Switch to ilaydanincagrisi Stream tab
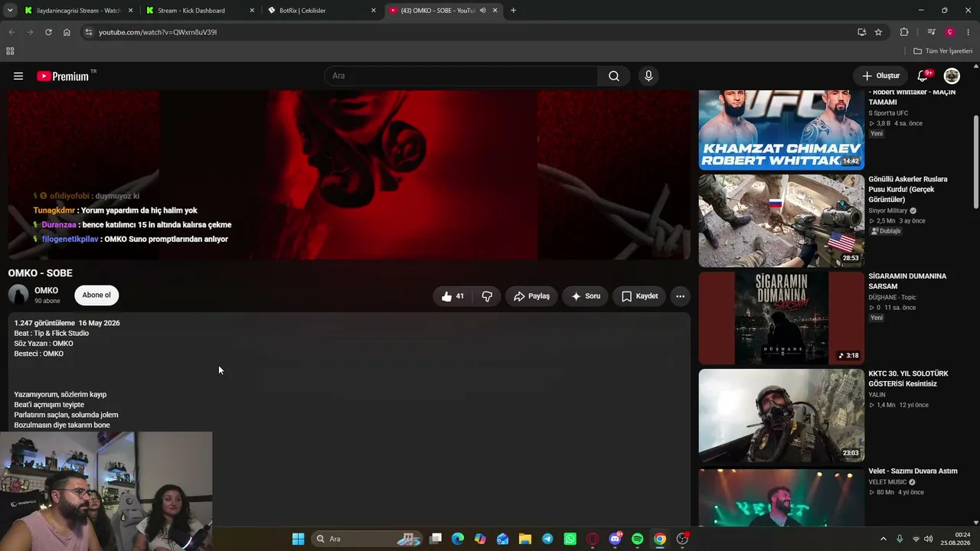Screen dimensions: 980x551 click(x=78, y=11)
